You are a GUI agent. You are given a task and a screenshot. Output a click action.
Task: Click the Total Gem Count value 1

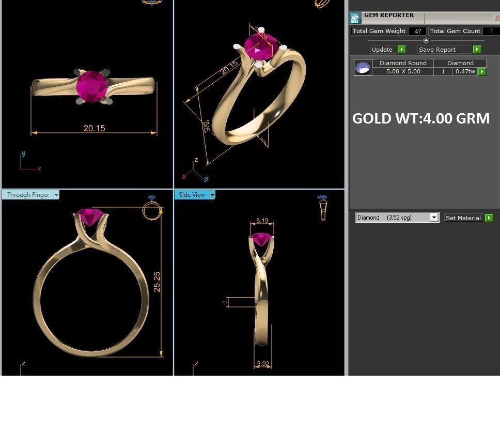[x=491, y=32]
